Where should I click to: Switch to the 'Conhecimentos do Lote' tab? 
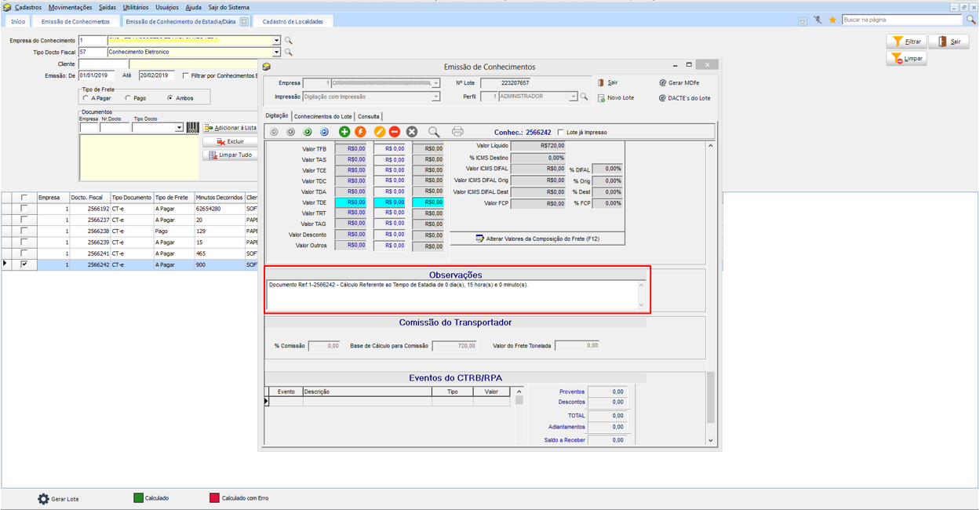tap(322, 116)
